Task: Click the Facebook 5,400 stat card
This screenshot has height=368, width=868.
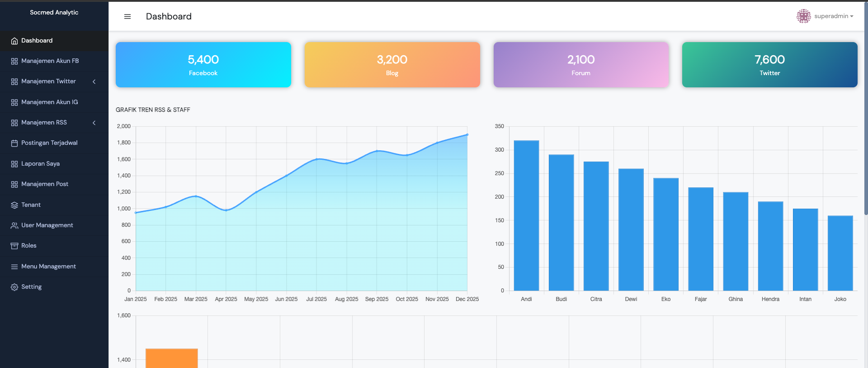Action: 203,65
